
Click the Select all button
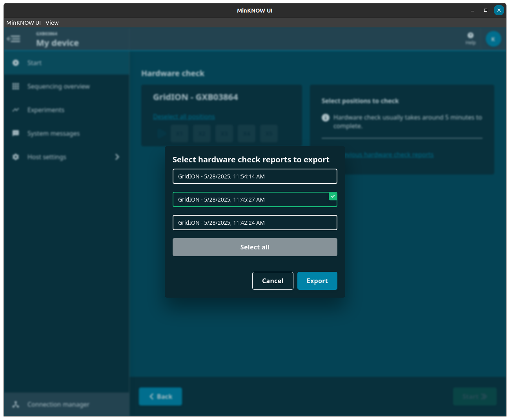(x=255, y=247)
